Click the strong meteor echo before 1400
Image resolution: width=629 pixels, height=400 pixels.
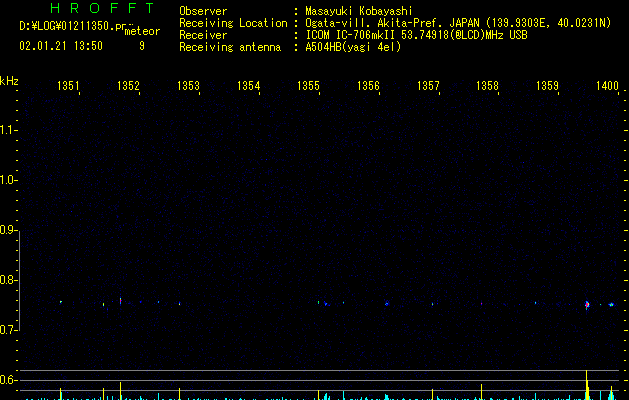click(587, 305)
